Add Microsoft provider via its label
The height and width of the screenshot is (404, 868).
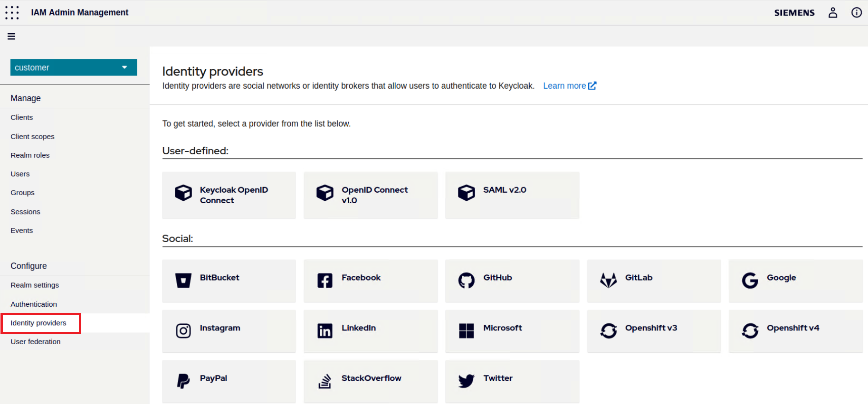(503, 328)
